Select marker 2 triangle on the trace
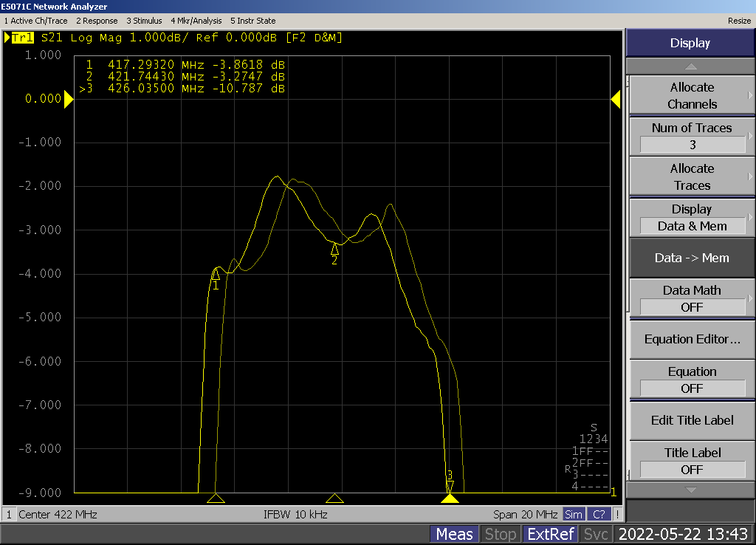The width and height of the screenshot is (756, 545). click(334, 249)
